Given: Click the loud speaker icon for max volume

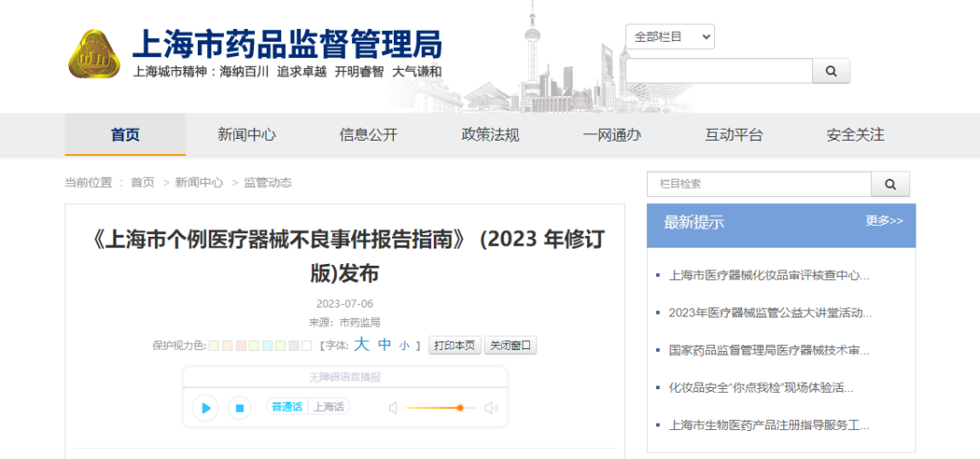Looking at the screenshot, I should tap(491, 408).
